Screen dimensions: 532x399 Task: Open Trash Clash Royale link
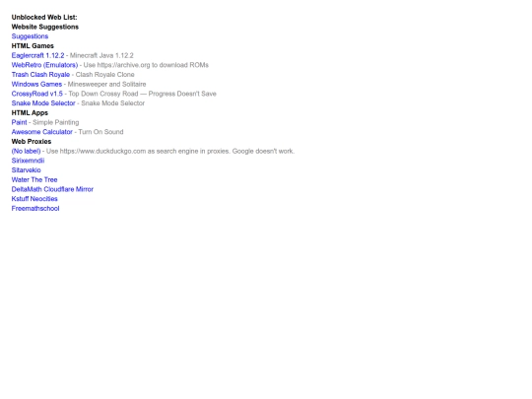point(40,74)
